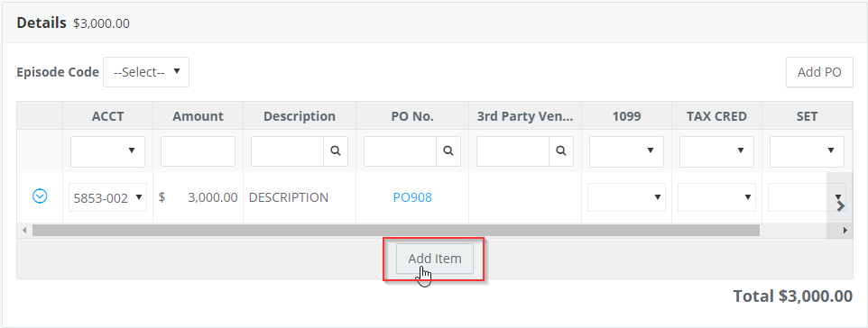The height and width of the screenshot is (328, 868).
Task: Expand row details with circled chevron icon
Action: point(40,196)
